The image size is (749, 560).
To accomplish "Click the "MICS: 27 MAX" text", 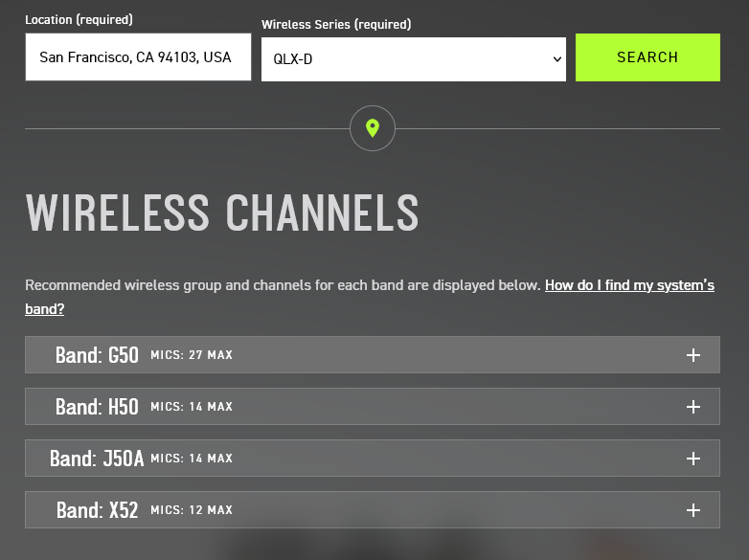I will click(192, 355).
